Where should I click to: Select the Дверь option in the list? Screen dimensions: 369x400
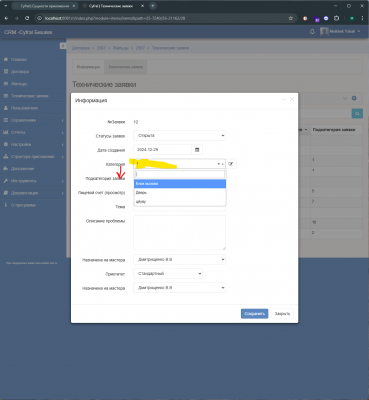[x=180, y=193]
